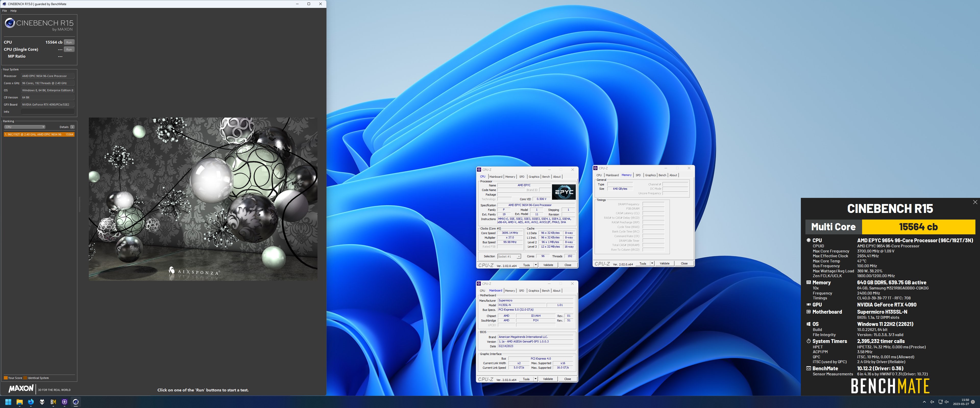
Task: Click the Core Speed value 3699.14 MHz
Action: coord(510,233)
